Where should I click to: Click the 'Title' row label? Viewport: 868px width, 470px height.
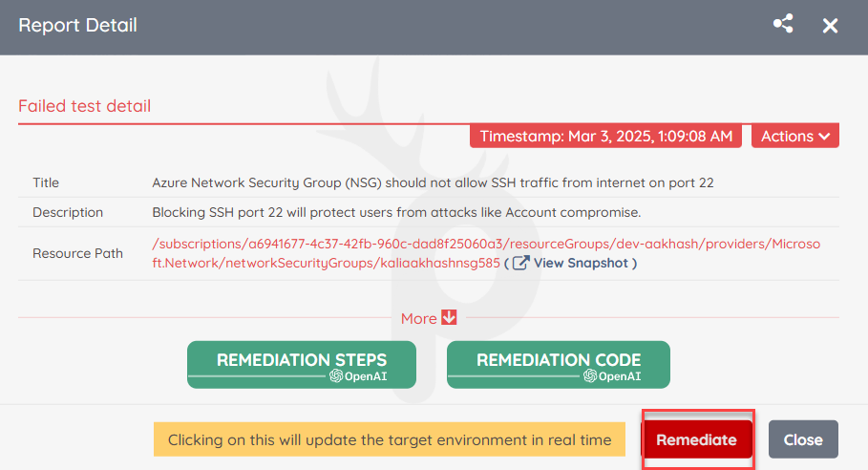point(46,182)
